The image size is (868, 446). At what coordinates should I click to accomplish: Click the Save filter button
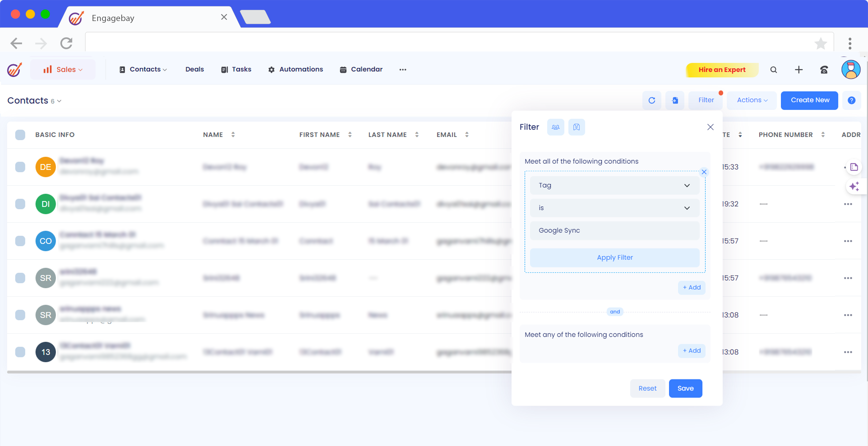(x=685, y=388)
